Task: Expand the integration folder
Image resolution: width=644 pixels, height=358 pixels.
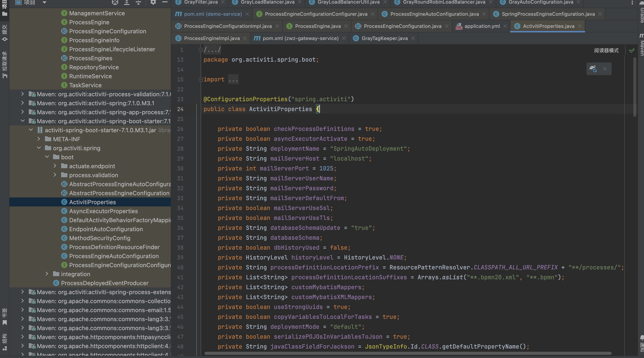Action: pyautogui.click(x=47, y=274)
